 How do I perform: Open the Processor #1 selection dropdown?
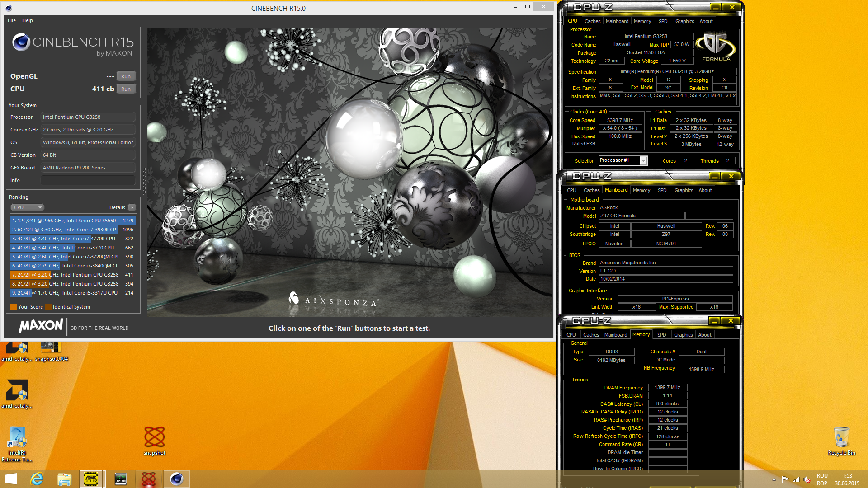[623, 160]
